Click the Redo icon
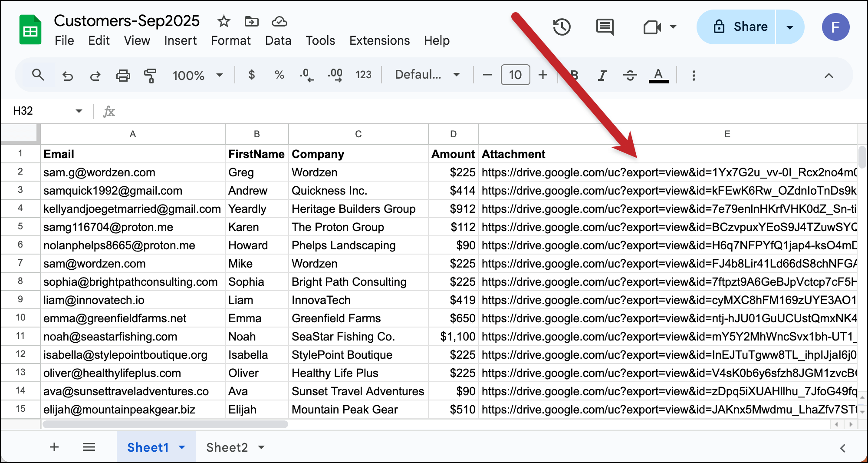The height and width of the screenshot is (463, 868). pos(95,75)
